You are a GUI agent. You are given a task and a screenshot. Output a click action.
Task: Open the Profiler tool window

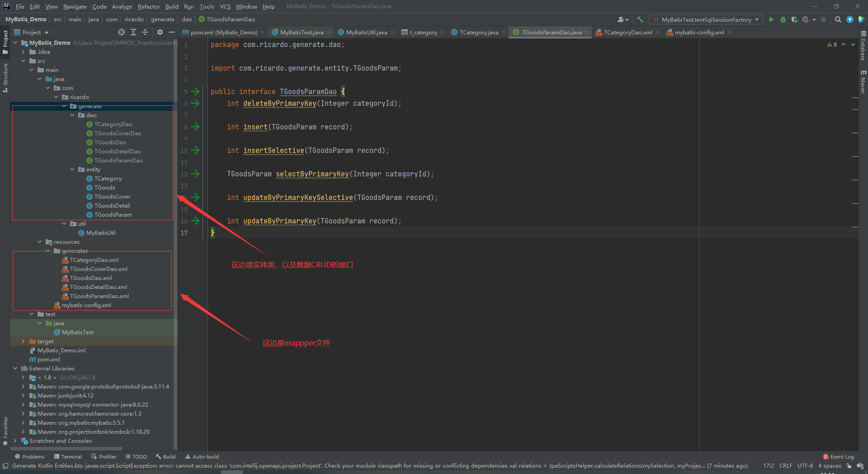[x=104, y=457]
